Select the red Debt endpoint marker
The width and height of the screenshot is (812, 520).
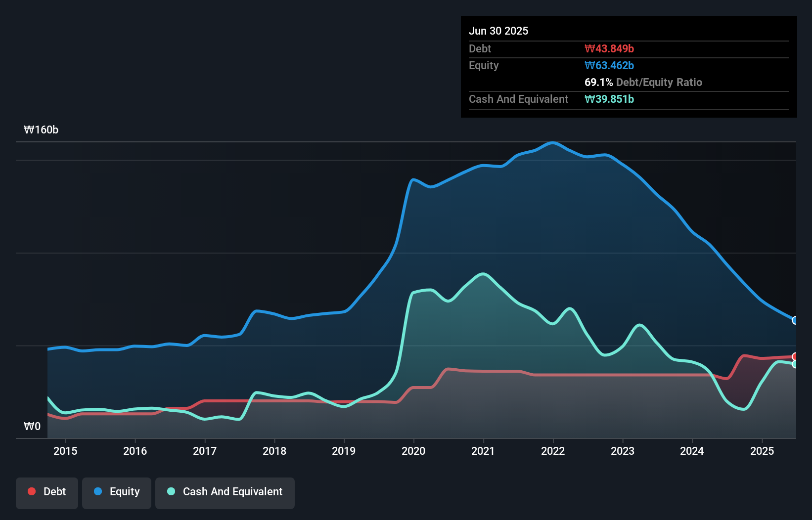pyautogui.click(x=795, y=356)
